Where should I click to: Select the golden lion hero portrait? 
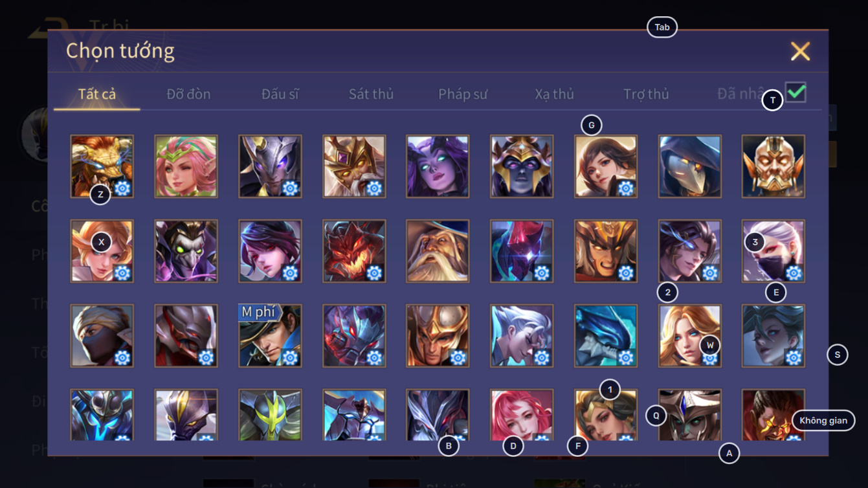102,166
